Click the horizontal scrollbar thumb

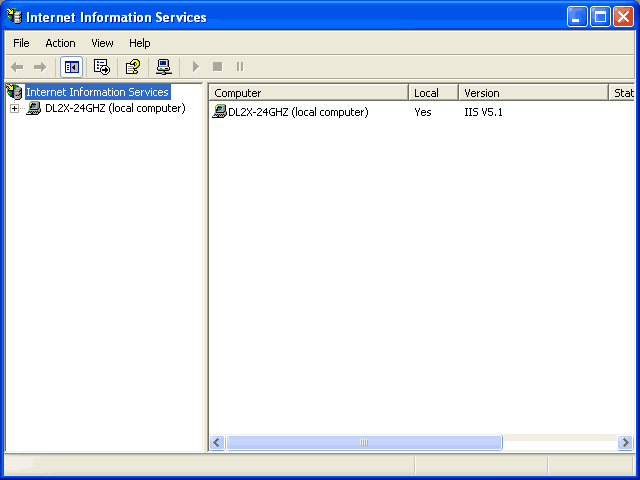coord(364,443)
